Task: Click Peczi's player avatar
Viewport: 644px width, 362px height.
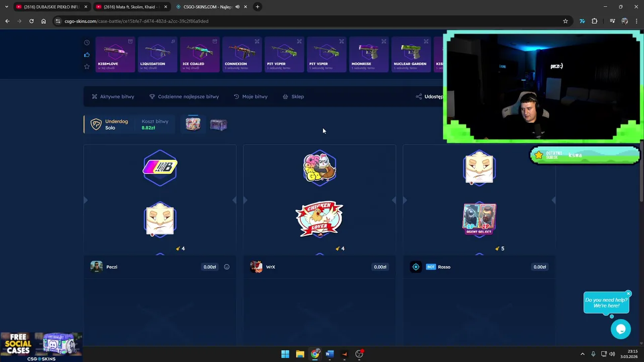Action: point(97,267)
